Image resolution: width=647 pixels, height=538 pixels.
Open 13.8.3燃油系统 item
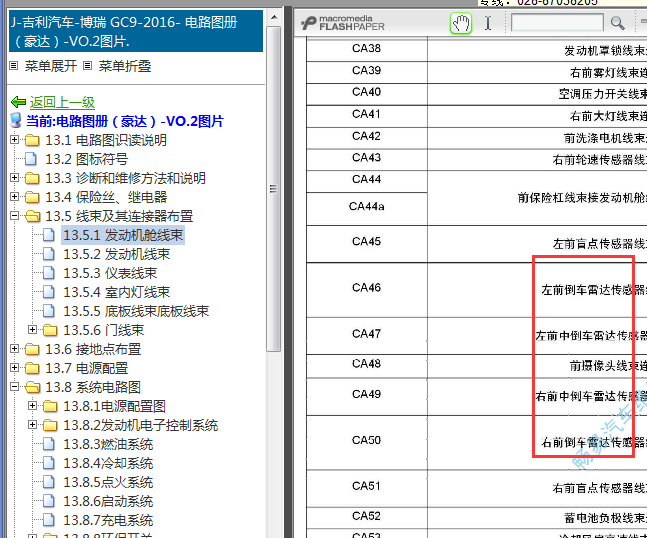pyautogui.click(x=108, y=444)
